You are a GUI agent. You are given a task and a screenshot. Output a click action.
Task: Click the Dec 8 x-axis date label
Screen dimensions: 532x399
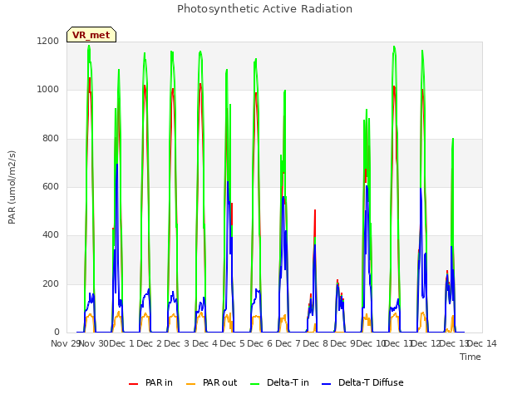(315, 343)
